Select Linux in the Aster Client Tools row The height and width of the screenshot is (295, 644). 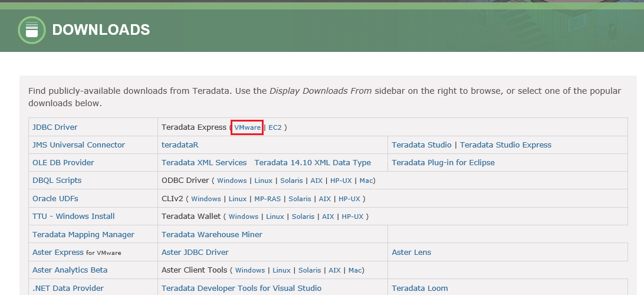[281, 270]
